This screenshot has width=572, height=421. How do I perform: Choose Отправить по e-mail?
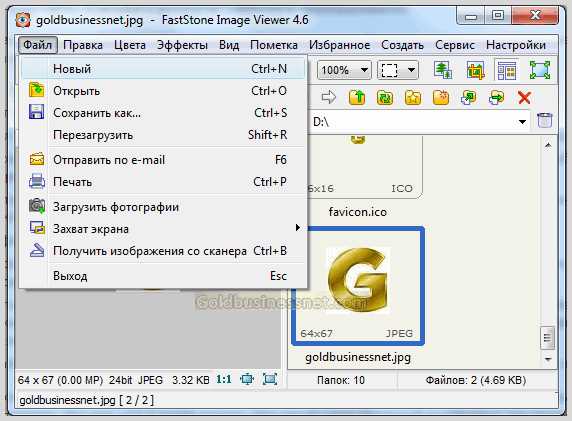pos(163,160)
